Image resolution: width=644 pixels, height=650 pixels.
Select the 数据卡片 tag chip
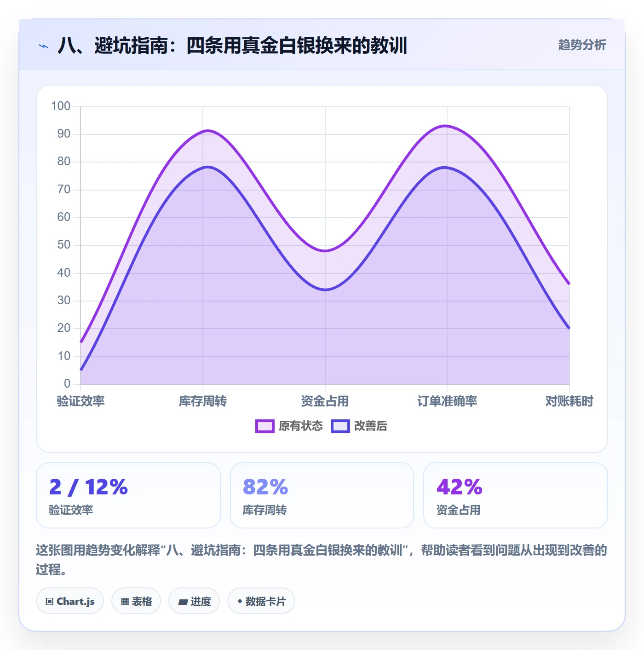(261, 601)
